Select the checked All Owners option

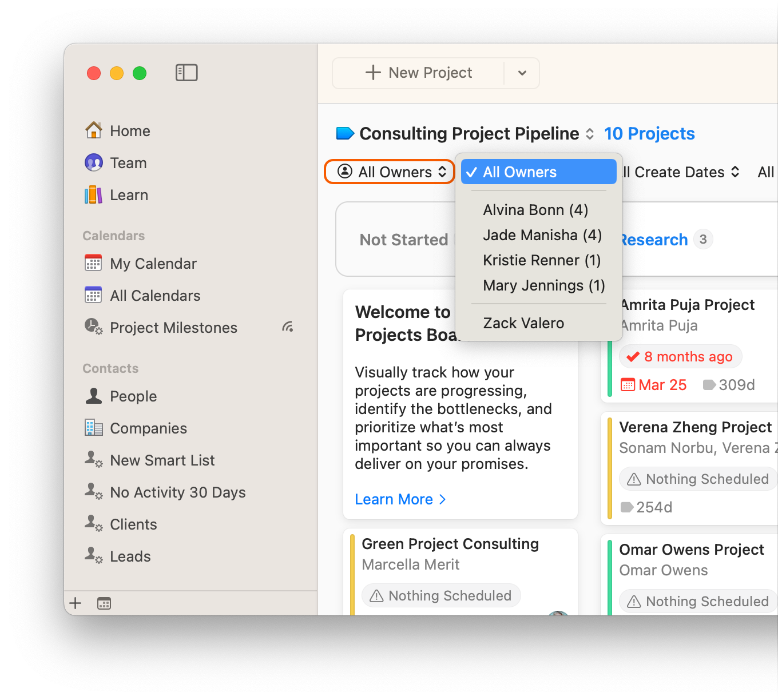coord(519,172)
